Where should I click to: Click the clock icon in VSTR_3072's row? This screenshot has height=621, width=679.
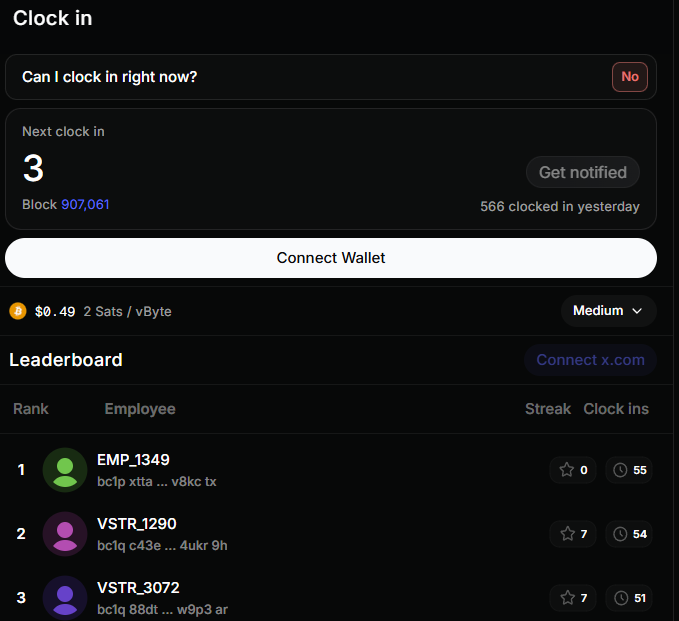tap(621, 598)
